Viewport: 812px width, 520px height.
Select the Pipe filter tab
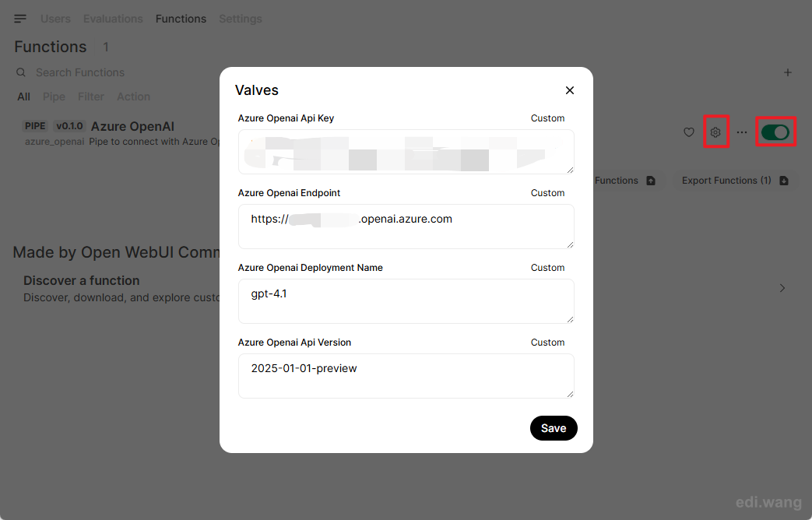(54, 97)
